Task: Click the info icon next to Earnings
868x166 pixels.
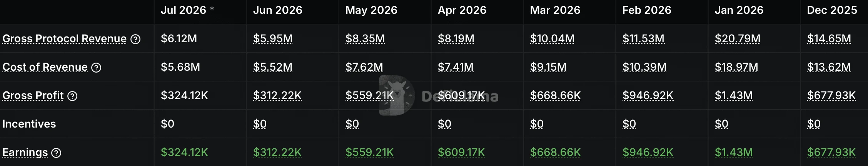Action: (x=56, y=153)
